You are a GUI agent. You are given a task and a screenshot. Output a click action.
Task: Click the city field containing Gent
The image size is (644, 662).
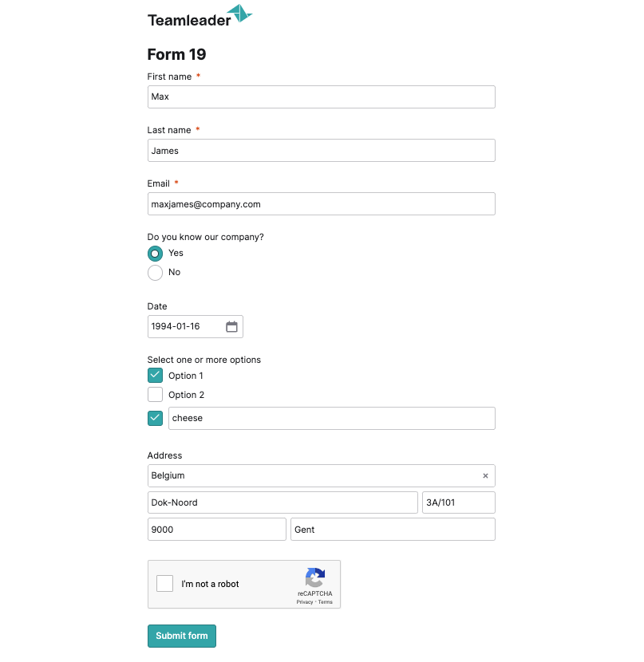click(x=393, y=530)
